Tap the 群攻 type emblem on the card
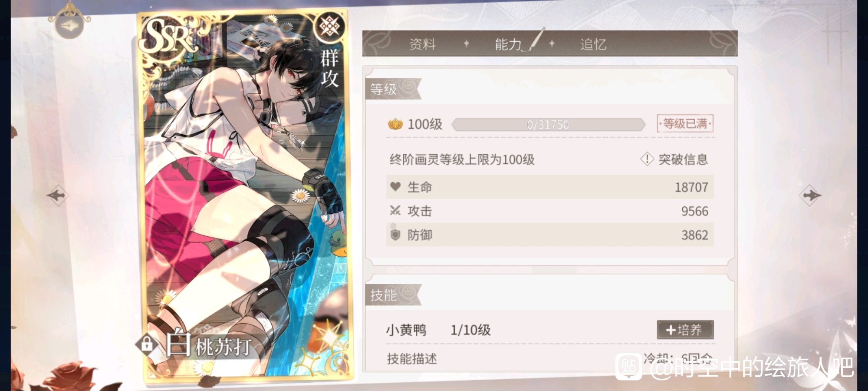 (x=330, y=27)
